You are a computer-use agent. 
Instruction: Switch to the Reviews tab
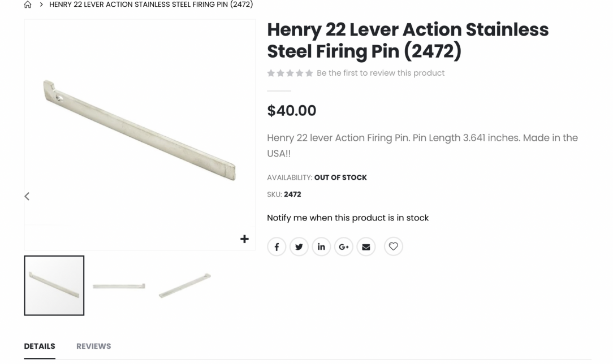coord(94,346)
